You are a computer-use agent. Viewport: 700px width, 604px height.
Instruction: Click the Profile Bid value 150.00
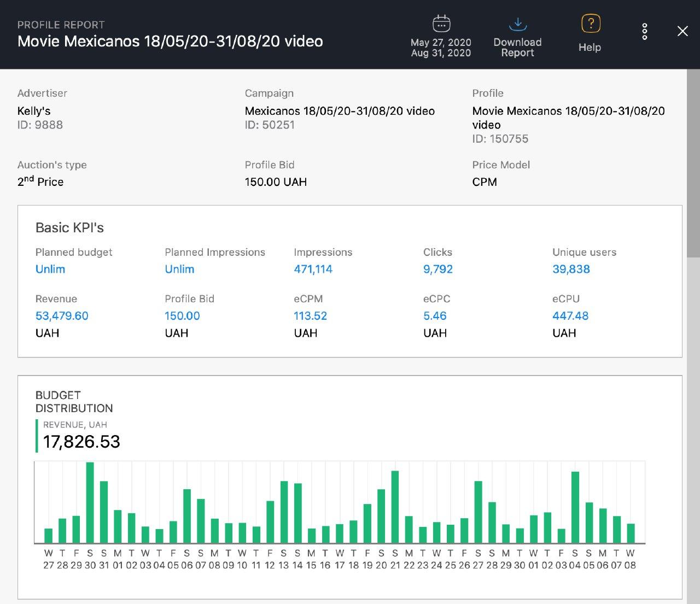182,316
